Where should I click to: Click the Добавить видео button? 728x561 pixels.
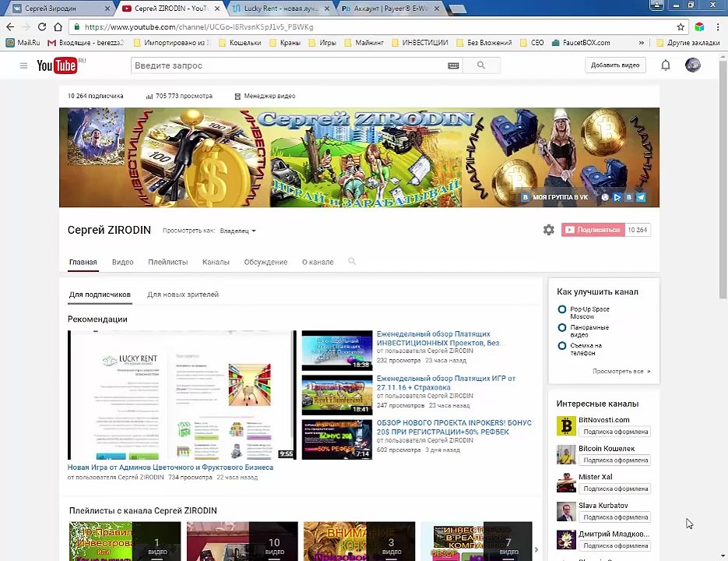coord(615,65)
